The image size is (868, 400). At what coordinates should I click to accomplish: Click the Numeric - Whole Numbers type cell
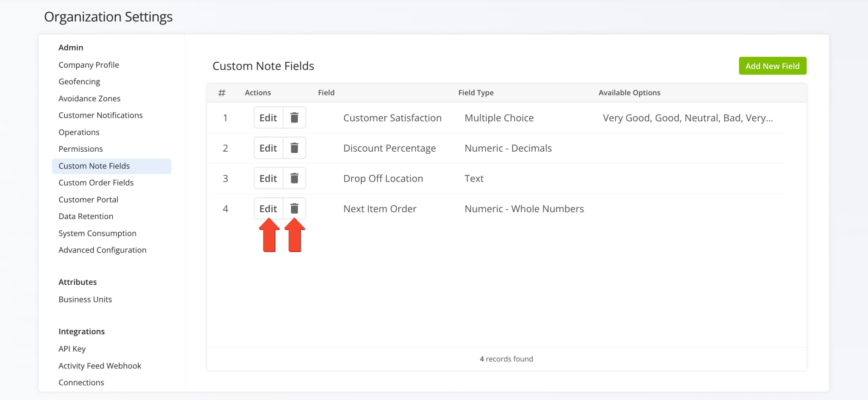[524, 208]
